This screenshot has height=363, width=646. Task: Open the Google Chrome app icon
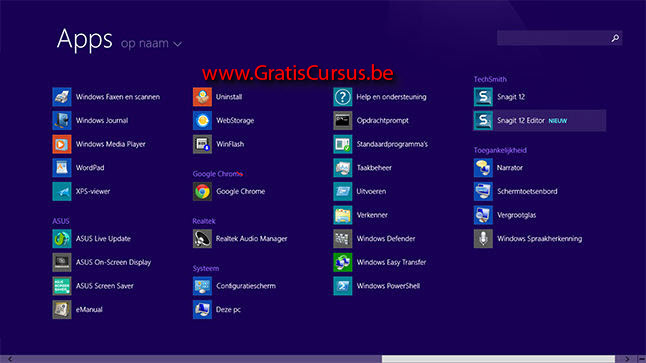[x=202, y=192]
